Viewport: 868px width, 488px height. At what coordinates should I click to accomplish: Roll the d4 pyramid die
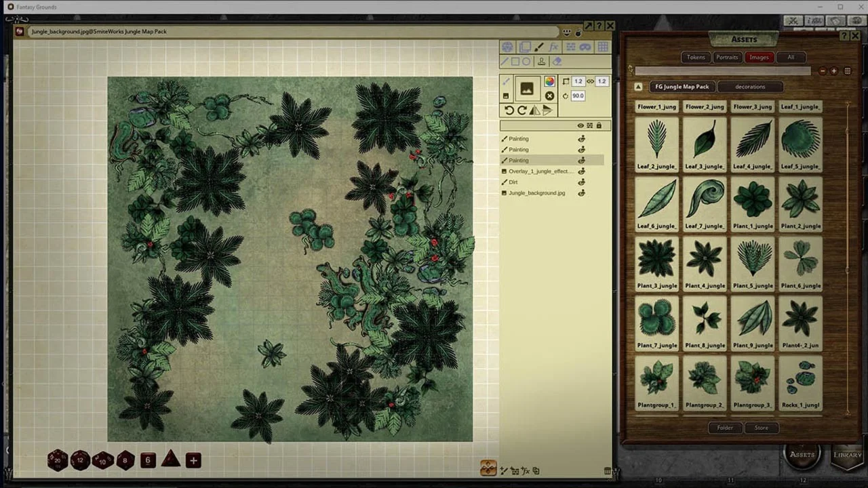tap(170, 459)
